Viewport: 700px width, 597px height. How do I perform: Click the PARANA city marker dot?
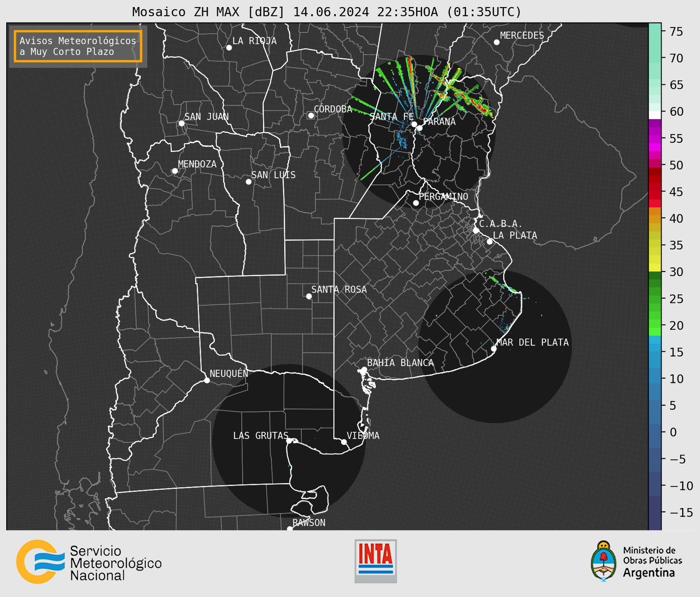point(420,128)
